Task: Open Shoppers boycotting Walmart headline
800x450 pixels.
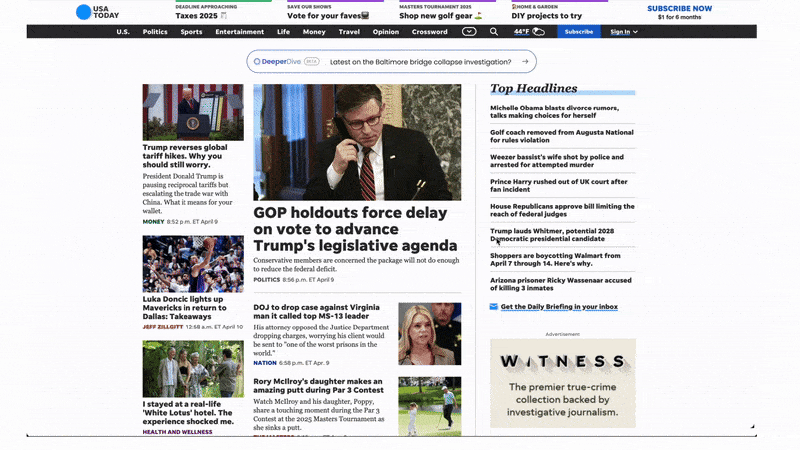Action: click(555, 259)
